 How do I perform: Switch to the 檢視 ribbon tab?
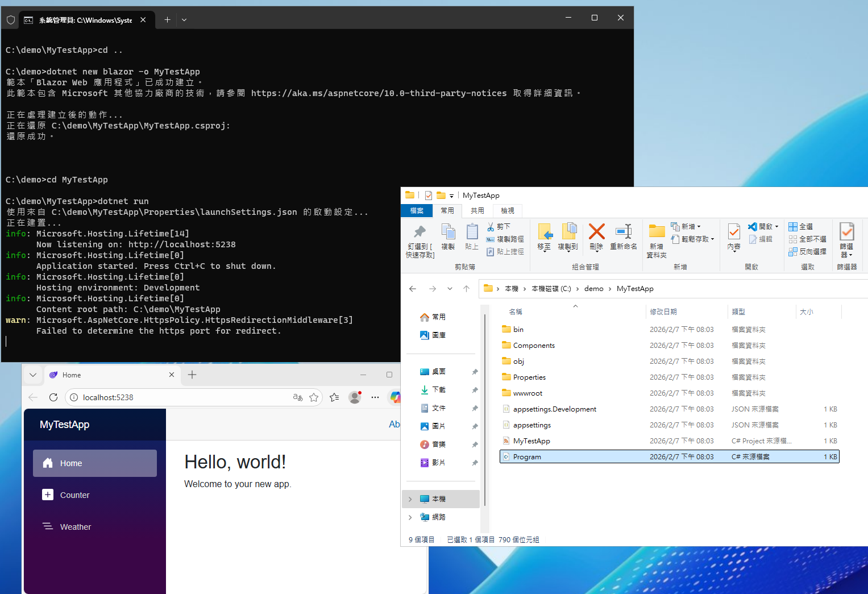[x=506, y=210]
